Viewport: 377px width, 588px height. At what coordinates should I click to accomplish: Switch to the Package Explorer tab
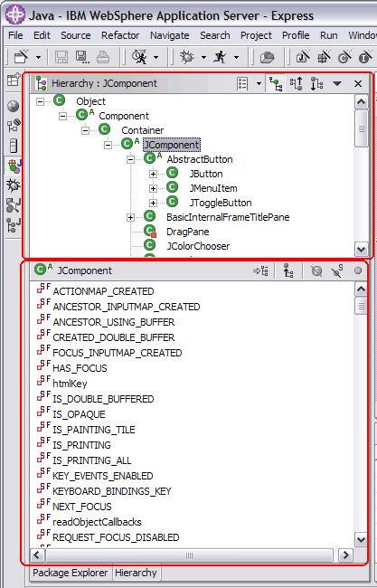tap(71, 573)
